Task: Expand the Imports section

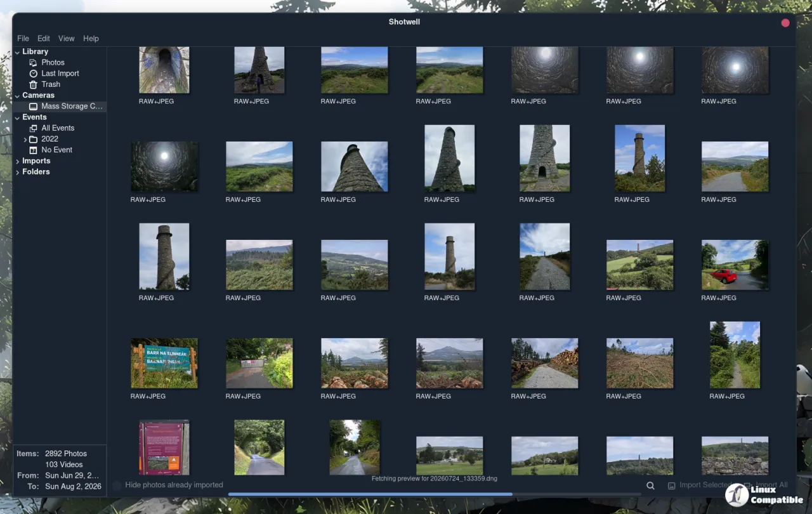Action: [x=18, y=161]
